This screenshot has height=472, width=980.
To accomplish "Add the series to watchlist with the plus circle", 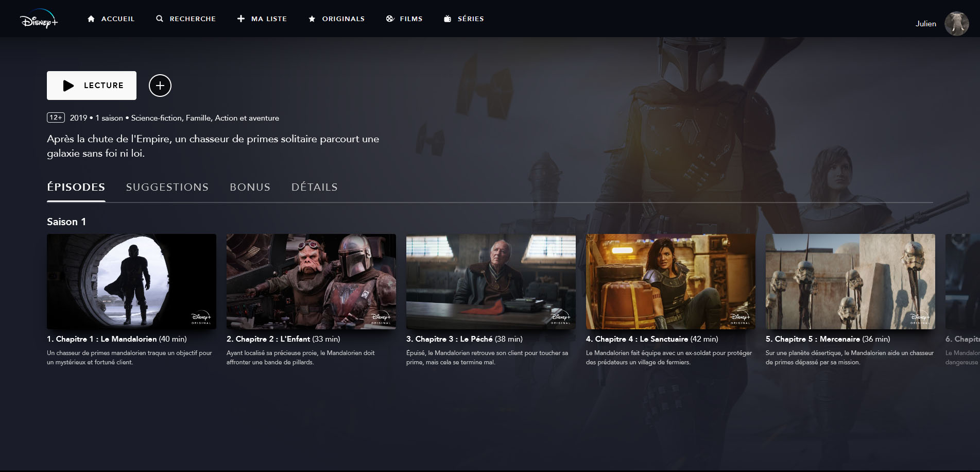I will 160,86.
